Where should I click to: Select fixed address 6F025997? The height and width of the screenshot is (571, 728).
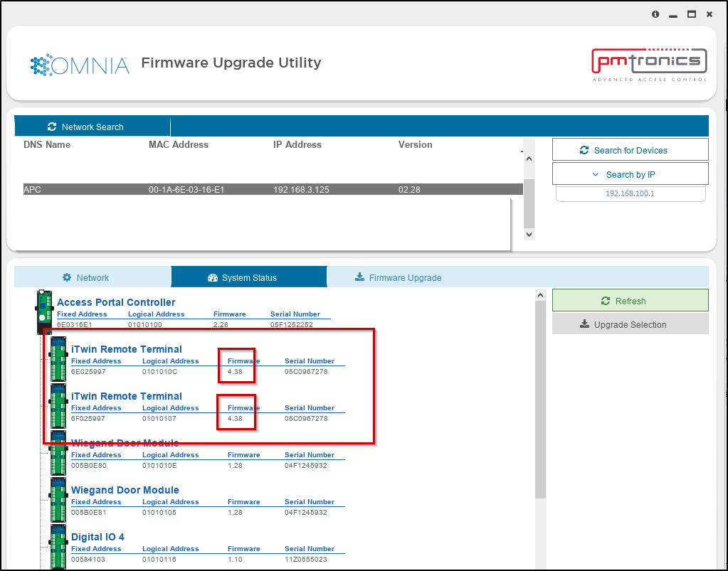coord(88,418)
